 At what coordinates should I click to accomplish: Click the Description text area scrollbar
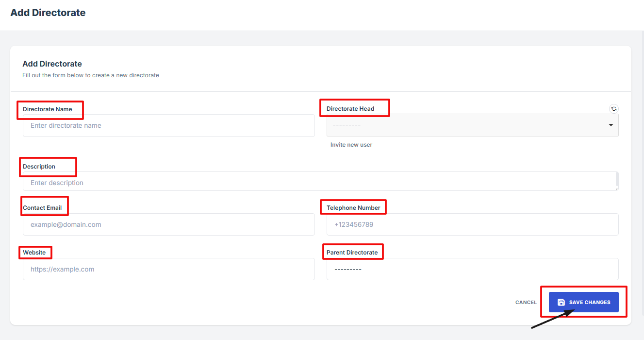click(617, 179)
